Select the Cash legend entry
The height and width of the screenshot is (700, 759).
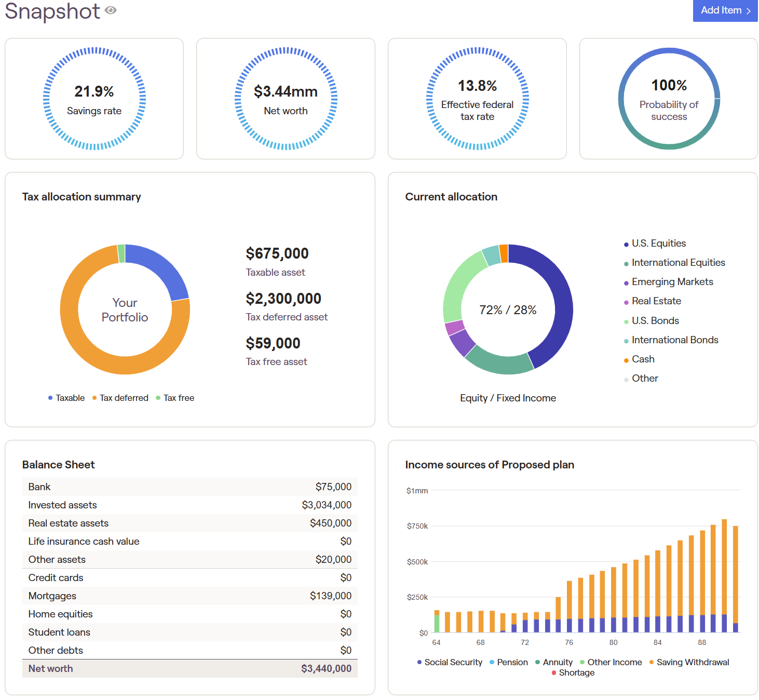coord(639,359)
